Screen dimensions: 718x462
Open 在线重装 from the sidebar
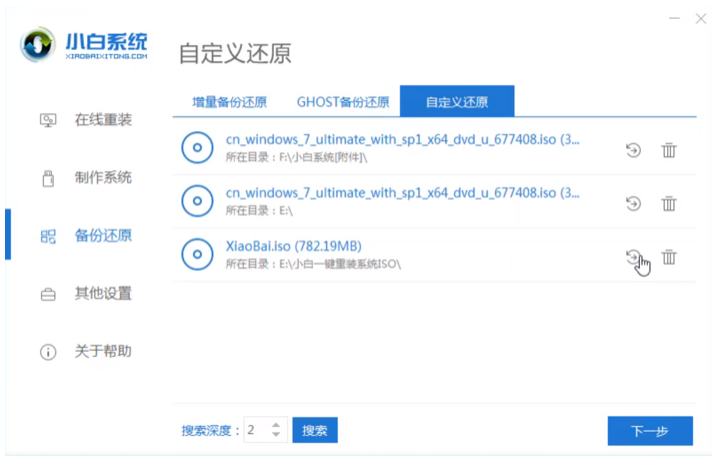(x=103, y=120)
